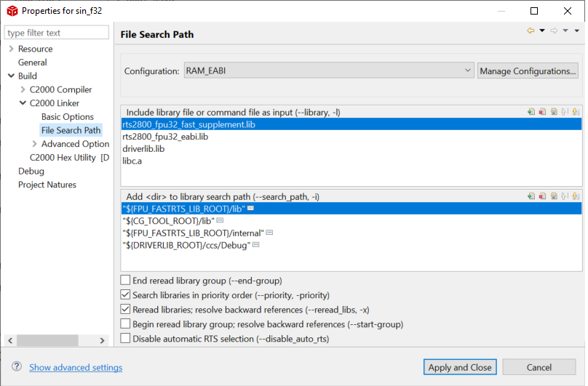Edit selected entry in the --library list
Viewport: 588px width, 386px height.
554,112
